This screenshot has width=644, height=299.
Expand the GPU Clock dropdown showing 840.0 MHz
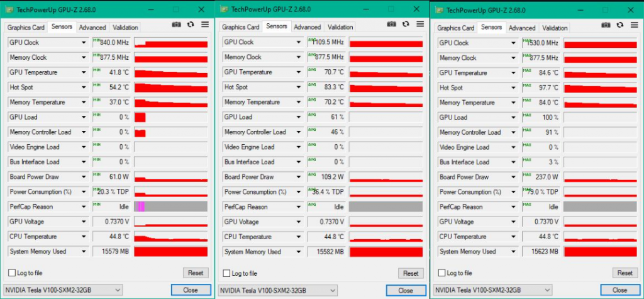pyautogui.click(x=84, y=42)
